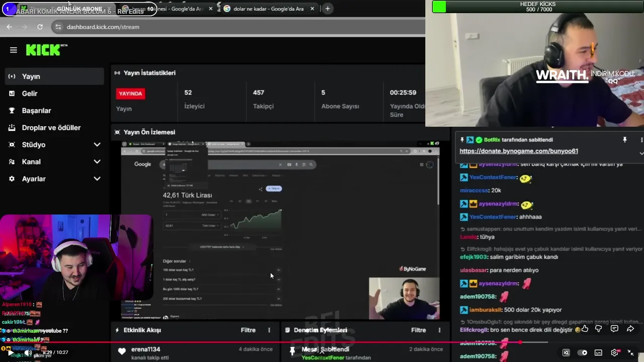The height and width of the screenshot is (362, 644).
Task: Click the viewer count value 52
Action: click(188, 93)
